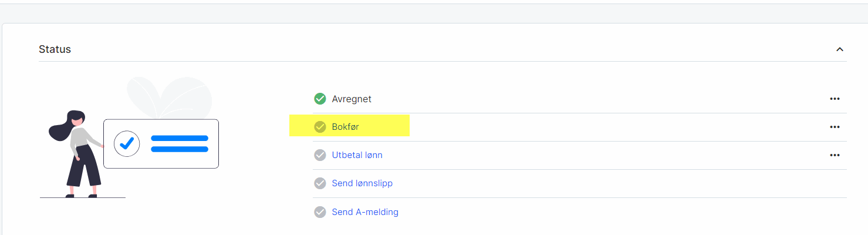This screenshot has width=868, height=235.
Task: Open the Send lønnslipp link
Action: [x=362, y=183]
